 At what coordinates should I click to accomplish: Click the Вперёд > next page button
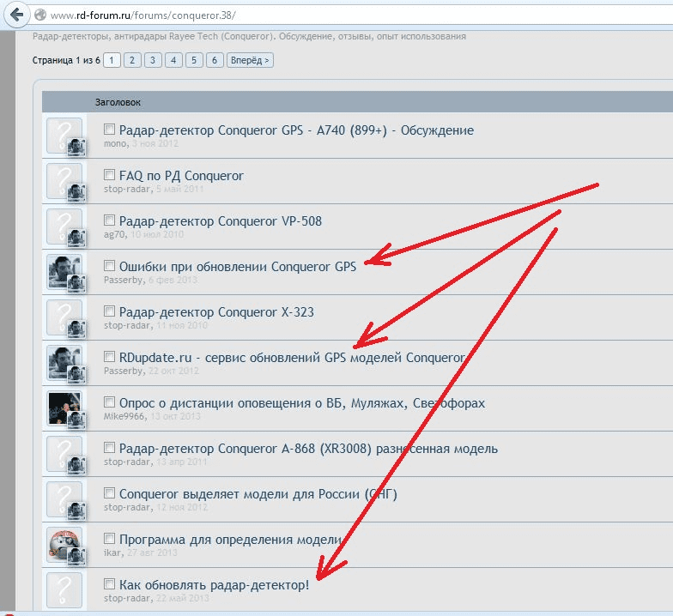250,60
